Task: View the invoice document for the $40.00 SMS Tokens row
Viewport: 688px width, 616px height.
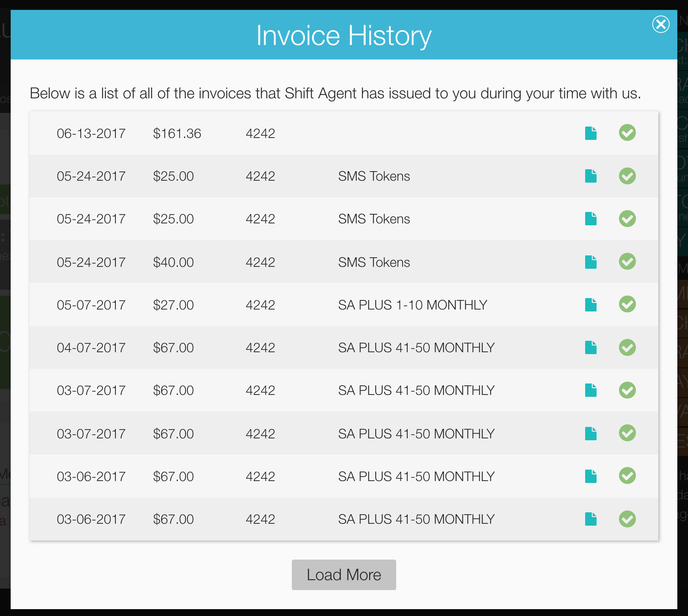Action: tap(590, 262)
